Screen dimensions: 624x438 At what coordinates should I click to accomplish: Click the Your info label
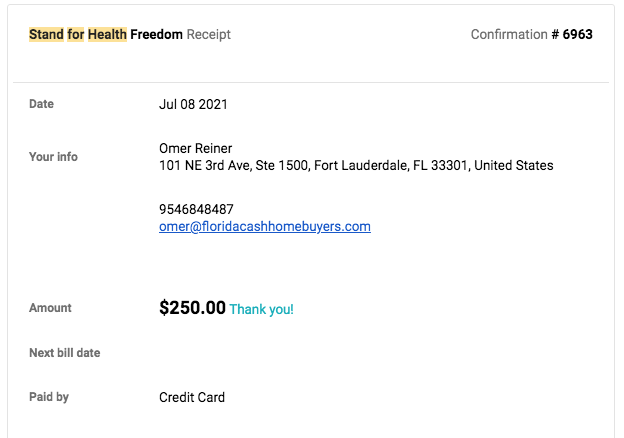(x=53, y=157)
